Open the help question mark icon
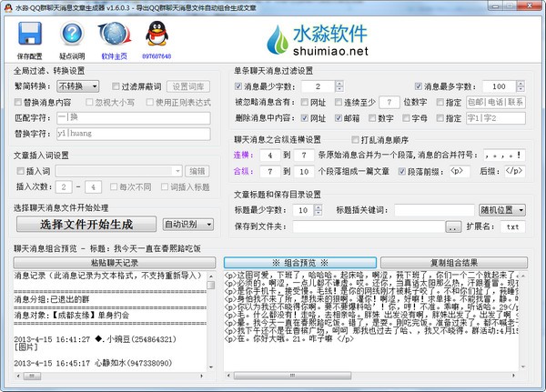The image size is (546, 392). (x=72, y=35)
